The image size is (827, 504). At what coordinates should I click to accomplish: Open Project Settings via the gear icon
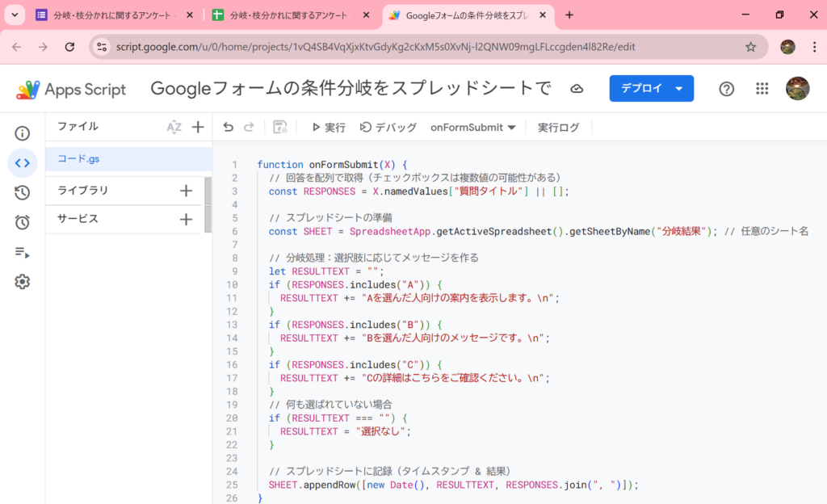point(23,281)
